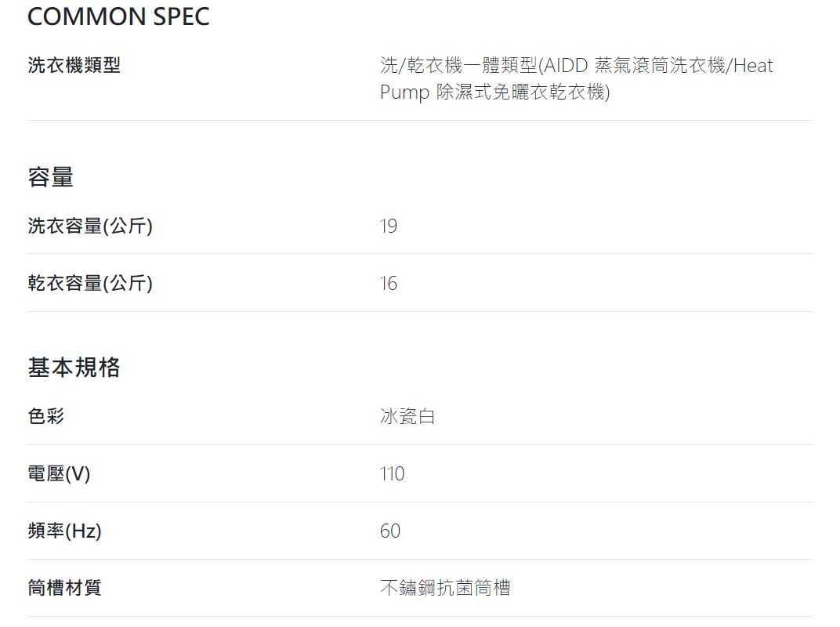Click the drying capacity value 16
The image size is (840, 627).
coord(389,283)
